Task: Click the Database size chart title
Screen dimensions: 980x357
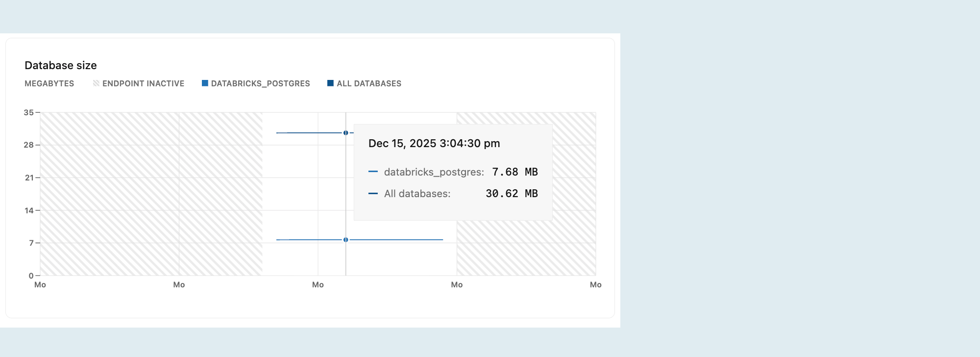Action: [x=61, y=65]
